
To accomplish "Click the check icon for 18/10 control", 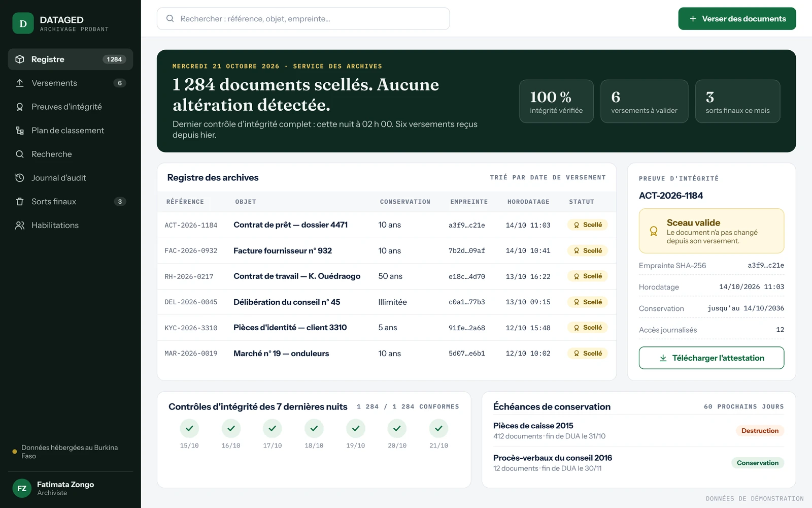I will point(314,428).
